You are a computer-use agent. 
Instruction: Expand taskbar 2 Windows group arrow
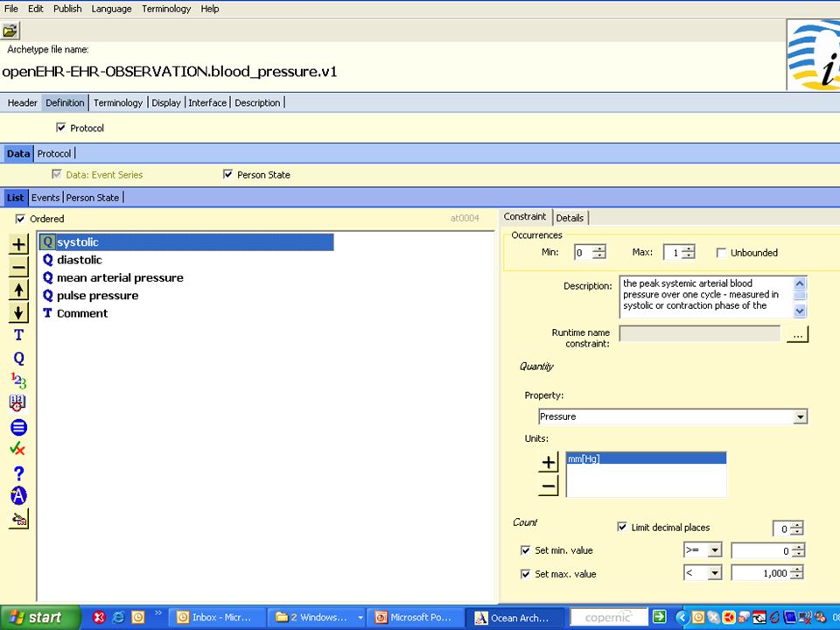point(360,618)
